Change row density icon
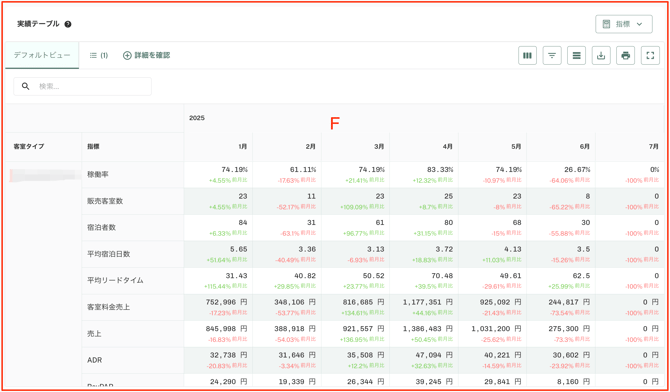 coord(576,56)
